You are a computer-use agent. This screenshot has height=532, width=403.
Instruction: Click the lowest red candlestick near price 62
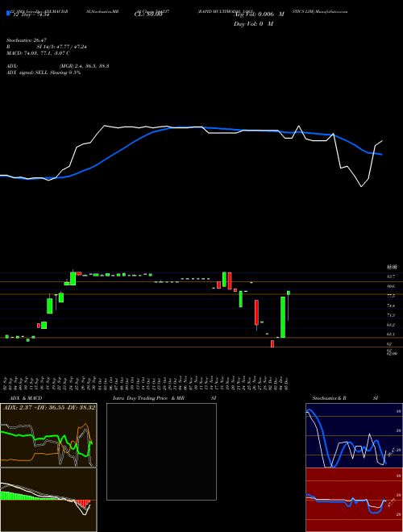(272, 344)
